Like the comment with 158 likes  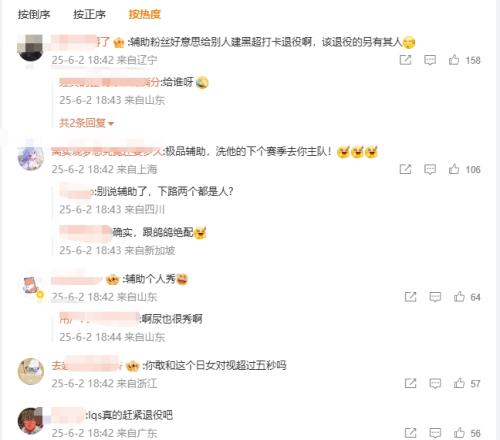(x=454, y=60)
